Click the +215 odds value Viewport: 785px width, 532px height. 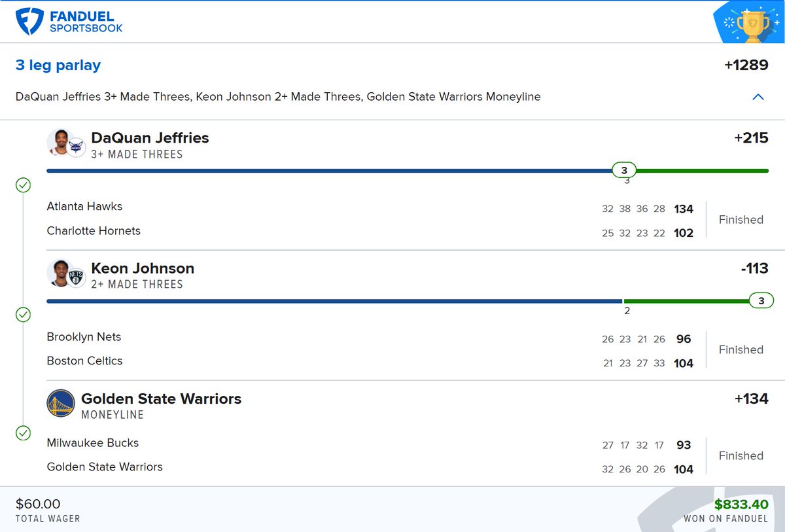(x=751, y=138)
